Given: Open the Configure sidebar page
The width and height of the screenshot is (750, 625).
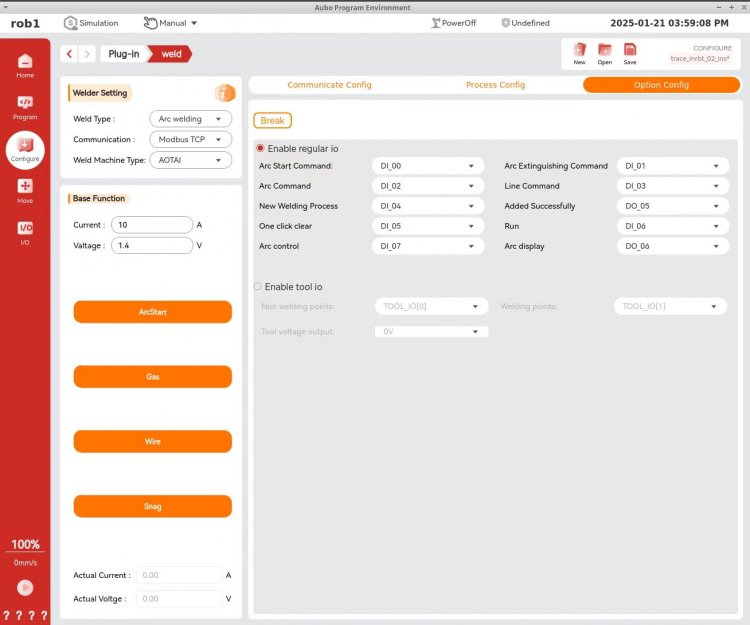Looking at the screenshot, I should point(25,150).
